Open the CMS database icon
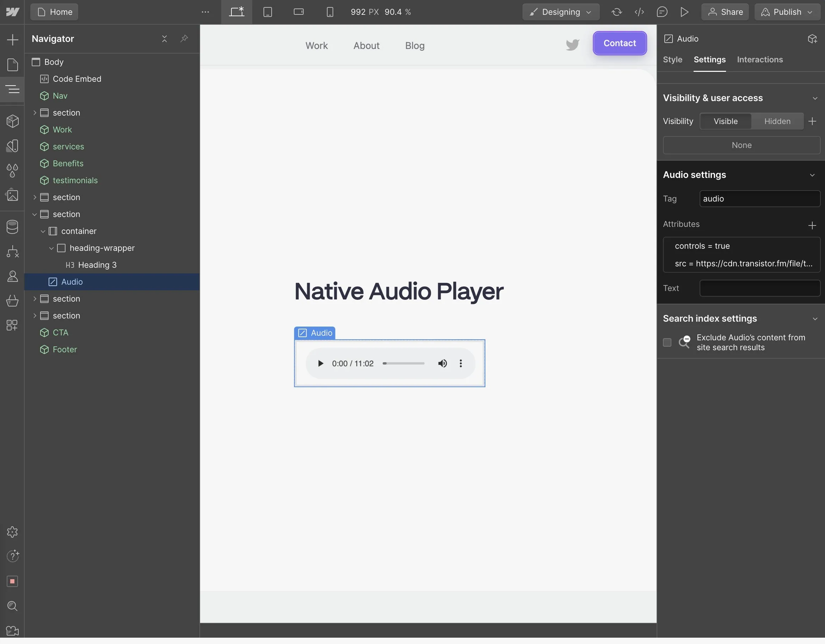Screen dimensions: 825x644 [x=12, y=227]
